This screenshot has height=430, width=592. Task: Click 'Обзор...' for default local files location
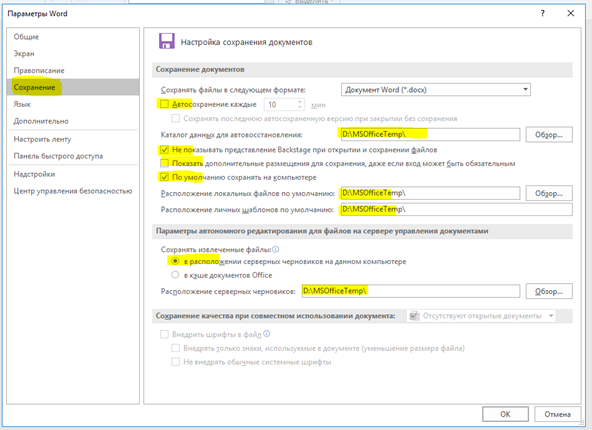click(549, 193)
